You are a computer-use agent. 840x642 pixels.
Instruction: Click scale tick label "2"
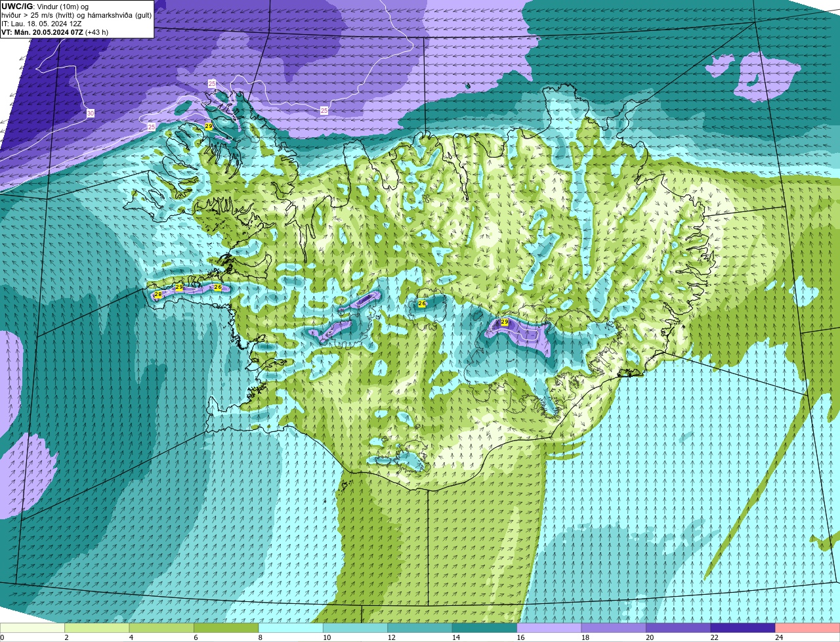click(x=66, y=637)
